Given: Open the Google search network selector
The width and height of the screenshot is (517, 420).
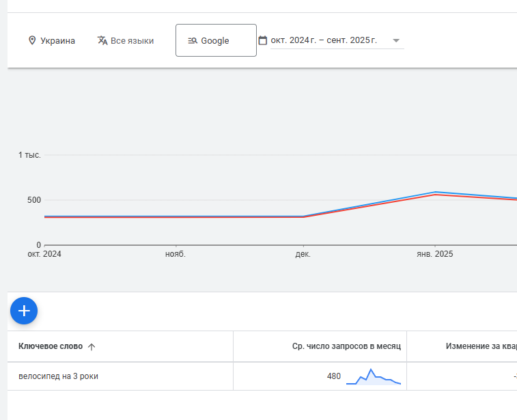Looking at the screenshot, I should click(x=216, y=41).
